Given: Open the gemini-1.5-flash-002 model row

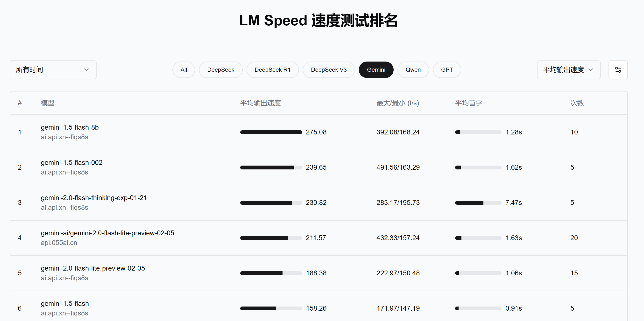Looking at the screenshot, I should click(318, 167).
